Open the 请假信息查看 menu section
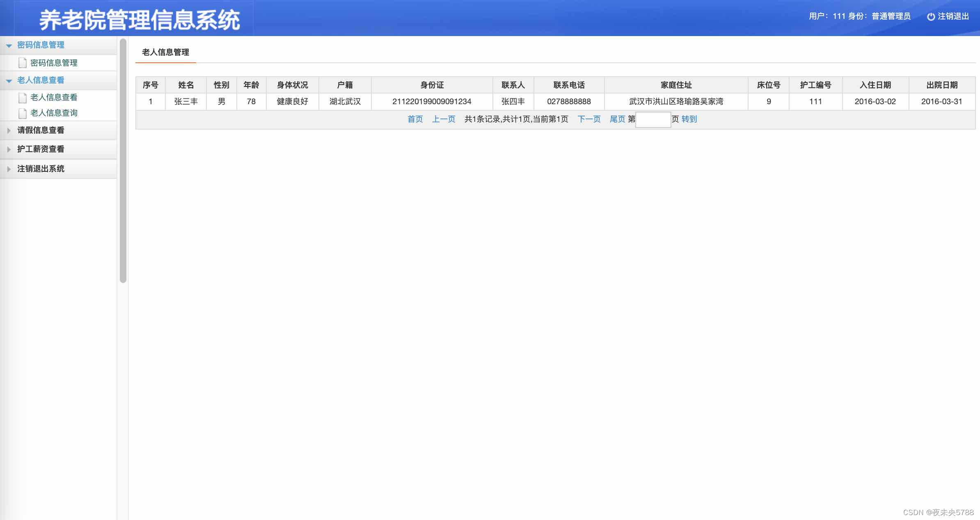 coord(58,130)
